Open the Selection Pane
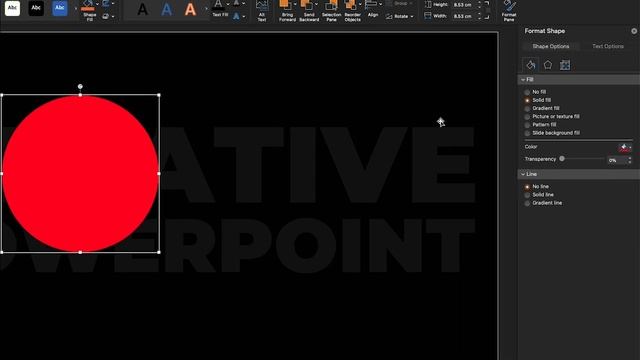Viewport: 640px width, 360px height. 331,11
